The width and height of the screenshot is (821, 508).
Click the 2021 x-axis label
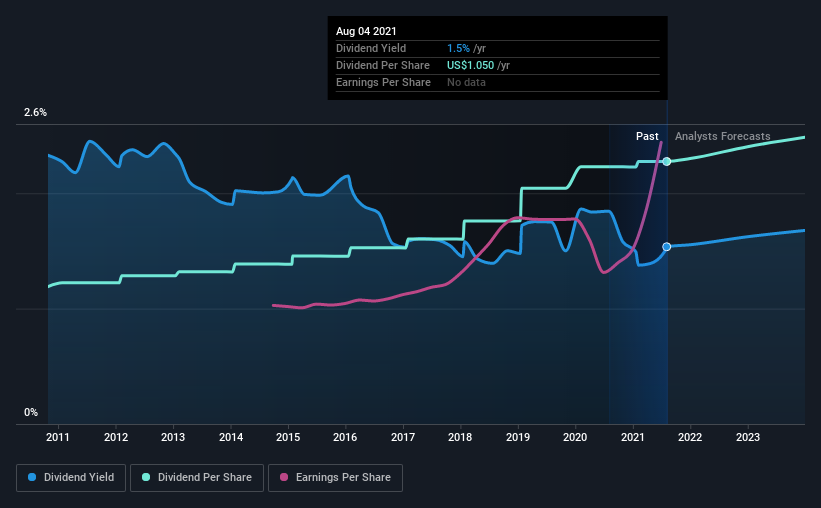tap(633, 437)
